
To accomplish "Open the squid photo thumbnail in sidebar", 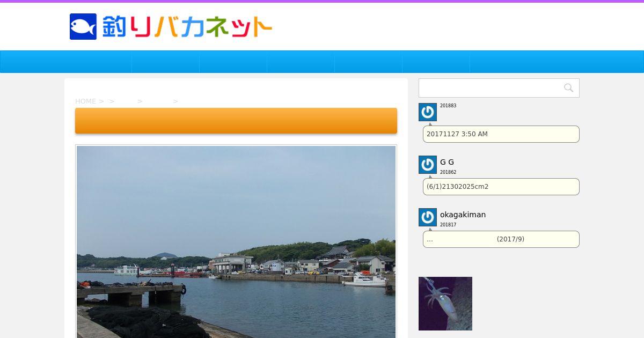I will tap(445, 304).
